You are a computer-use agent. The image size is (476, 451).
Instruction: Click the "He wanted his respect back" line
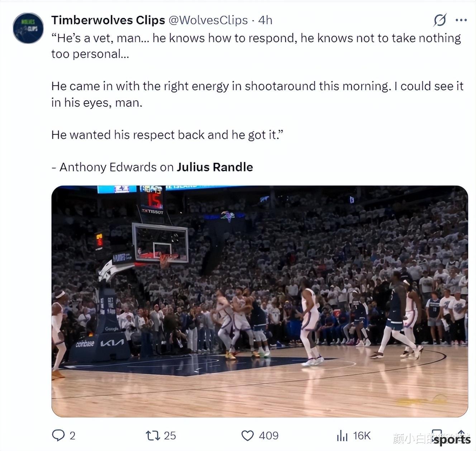click(x=167, y=135)
